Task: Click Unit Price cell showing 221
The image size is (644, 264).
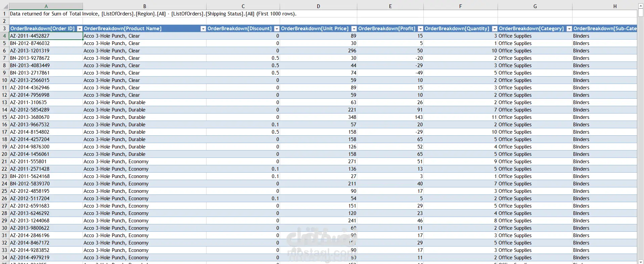Action: click(318, 110)
